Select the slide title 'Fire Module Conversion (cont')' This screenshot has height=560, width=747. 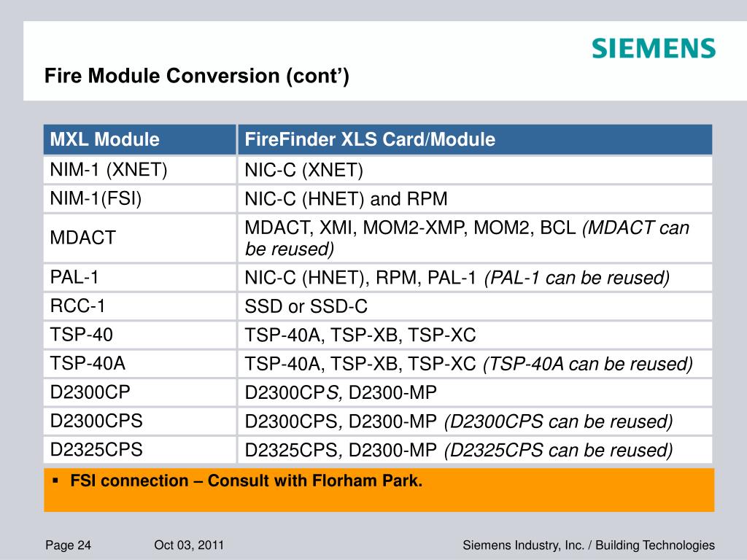[x=197, y=76]
